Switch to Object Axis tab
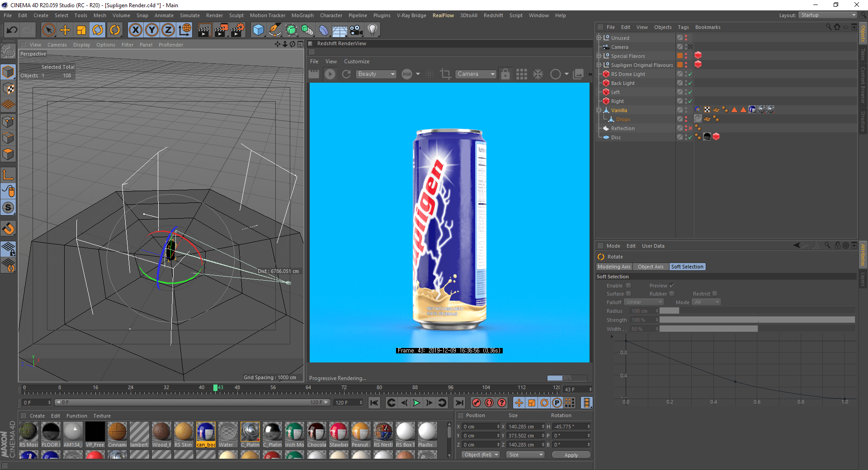Image resolution: width=868 pixels, height=470 pixels. pos(651,267)
